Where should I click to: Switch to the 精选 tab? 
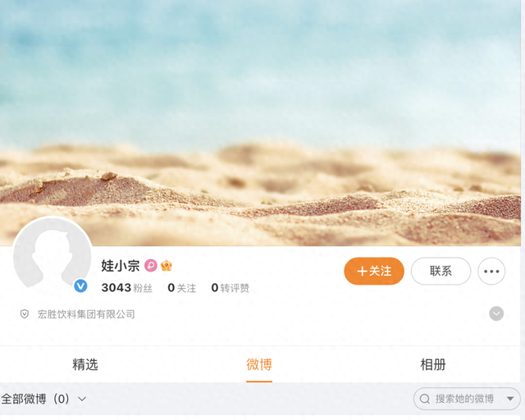tap(85, 364)
